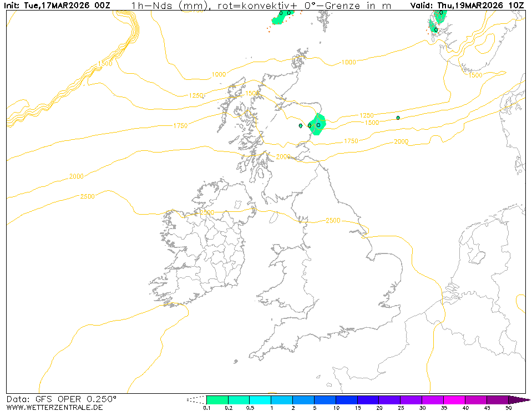
Task: Click the 1750 contour label west of Scotland
Action: (180, 126)
